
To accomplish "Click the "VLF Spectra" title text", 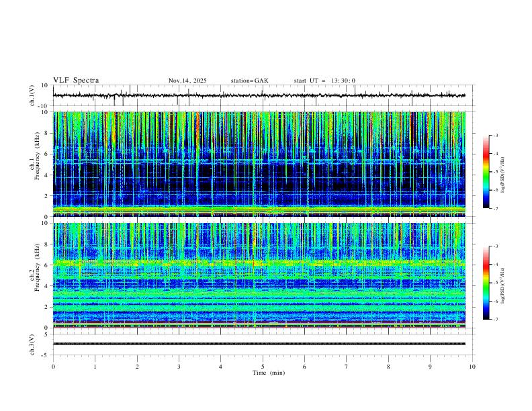I will point(76,80).
